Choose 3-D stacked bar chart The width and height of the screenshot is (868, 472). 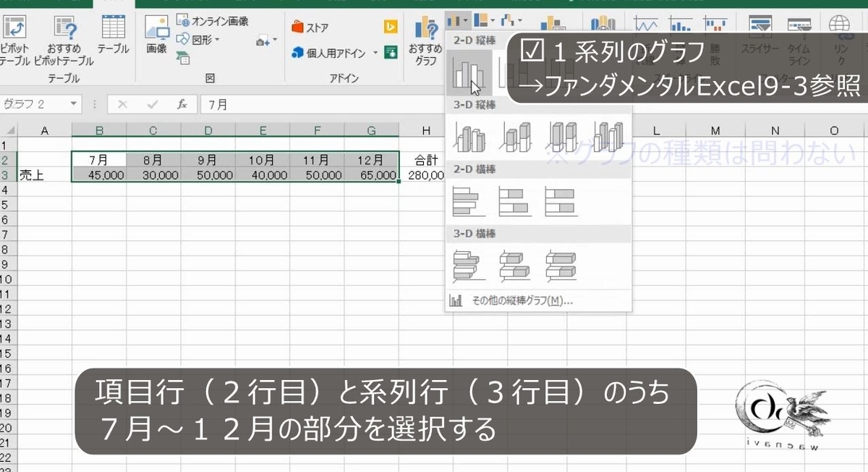(x=515, y=265)
